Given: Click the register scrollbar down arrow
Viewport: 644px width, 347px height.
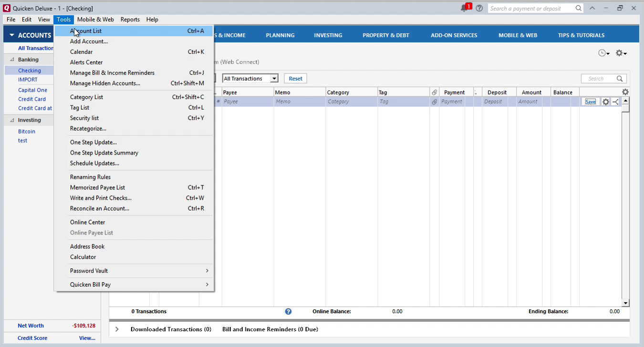Looking at the screenshot, I should 625,303.
